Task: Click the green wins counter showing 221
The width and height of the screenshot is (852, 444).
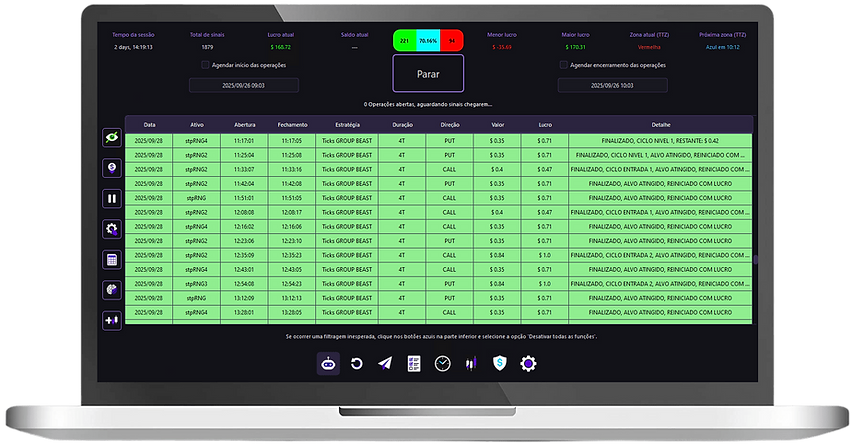Action: [x=404, y=42]
